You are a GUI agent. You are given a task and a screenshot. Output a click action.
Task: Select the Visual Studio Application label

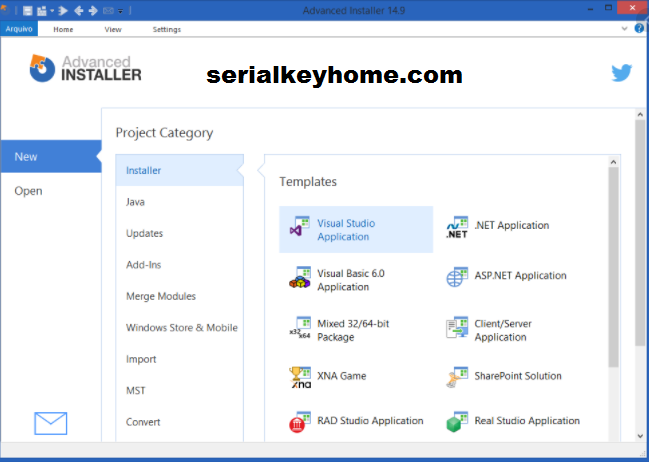click(346, 230)
